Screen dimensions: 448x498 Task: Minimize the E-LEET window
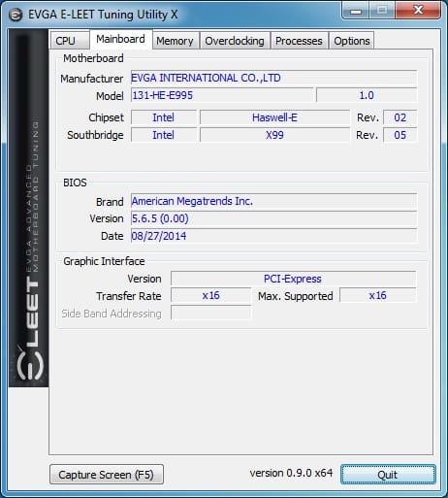[x=356, y=11]
